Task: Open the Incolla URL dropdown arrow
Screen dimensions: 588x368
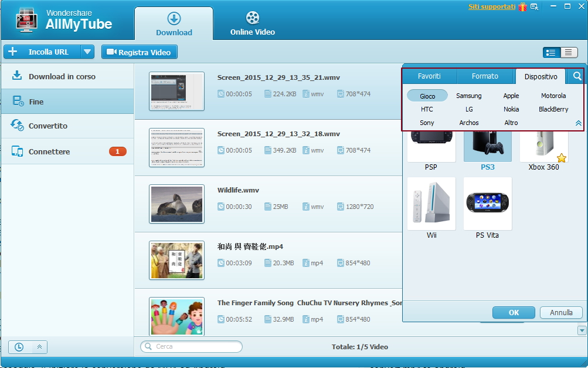Action: (x=87, y=52)
